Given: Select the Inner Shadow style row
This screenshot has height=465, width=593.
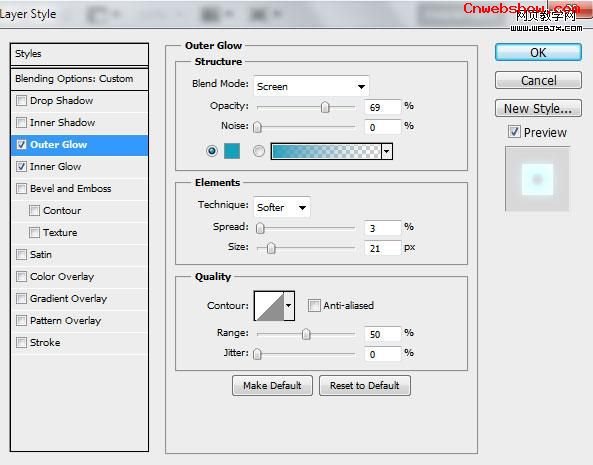Looking at the screenshot, I should 79,123.
